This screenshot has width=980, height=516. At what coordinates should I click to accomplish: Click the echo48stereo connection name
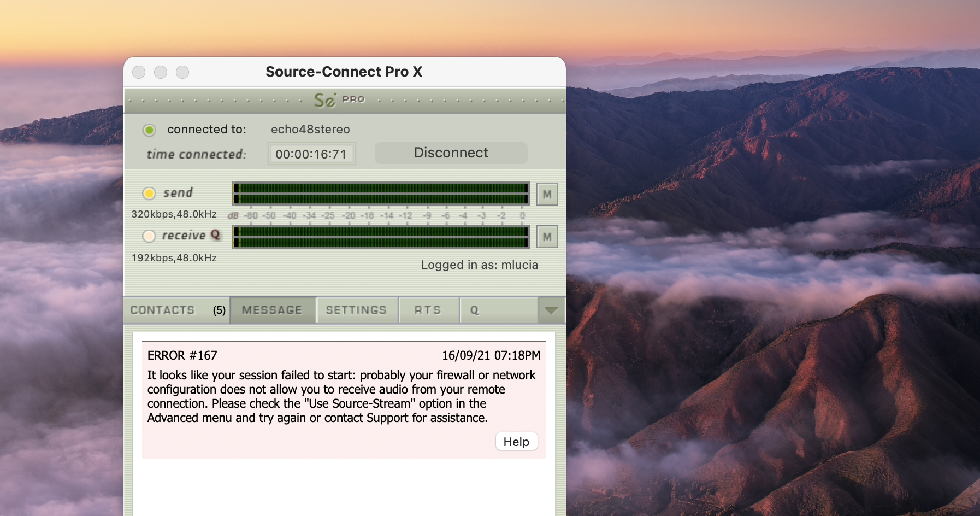(x=310, y=130)
